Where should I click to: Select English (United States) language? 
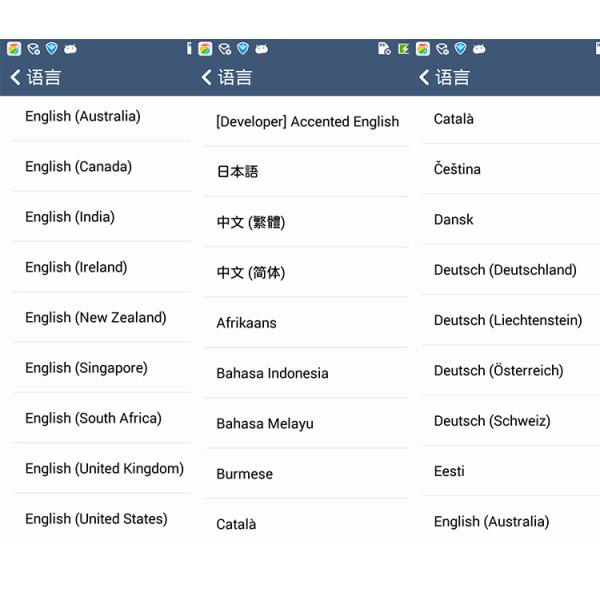point(101,519)
